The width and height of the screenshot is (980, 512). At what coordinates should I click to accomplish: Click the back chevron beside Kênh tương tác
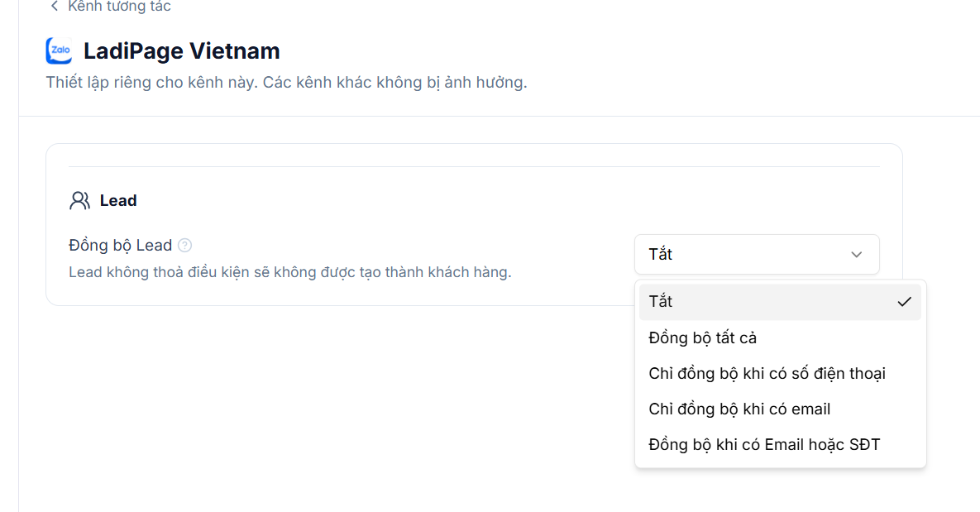click(55, 7)
